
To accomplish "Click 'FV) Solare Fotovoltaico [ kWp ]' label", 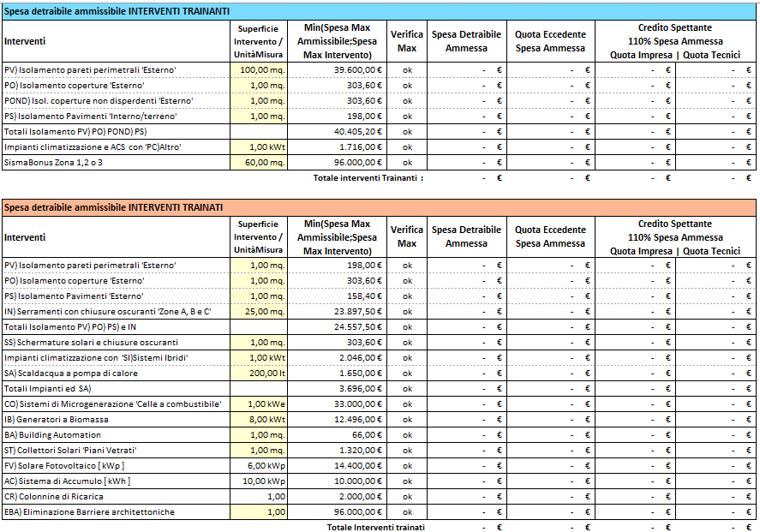I will [x=64, y=466].
